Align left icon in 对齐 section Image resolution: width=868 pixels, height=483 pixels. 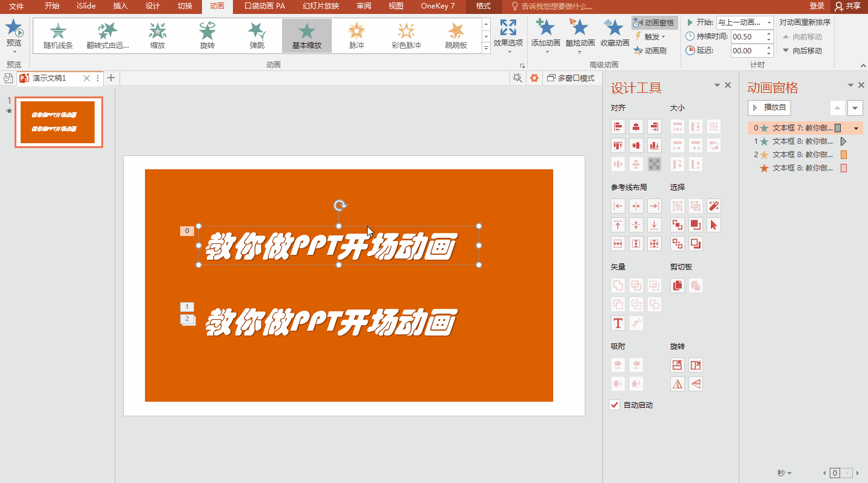pos(617,127)
